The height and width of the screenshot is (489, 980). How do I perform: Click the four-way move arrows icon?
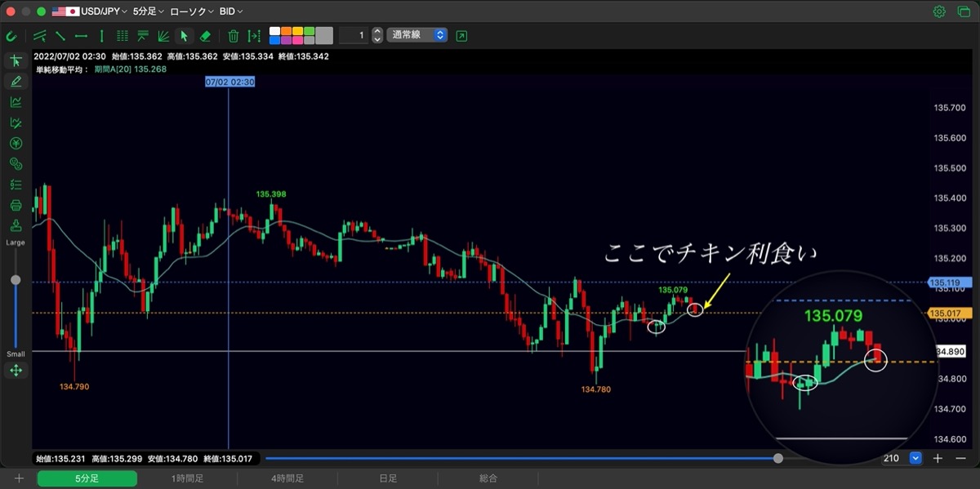16,371
